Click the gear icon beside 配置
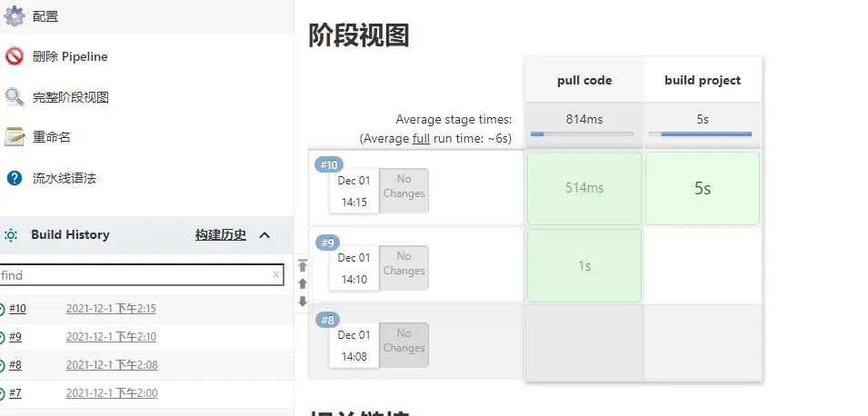This screenshot has width=868, height=416. (15, 16)
